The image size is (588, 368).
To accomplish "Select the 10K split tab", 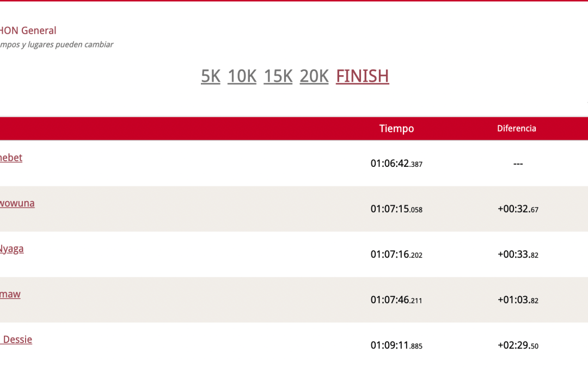I will tap(242, 76).
